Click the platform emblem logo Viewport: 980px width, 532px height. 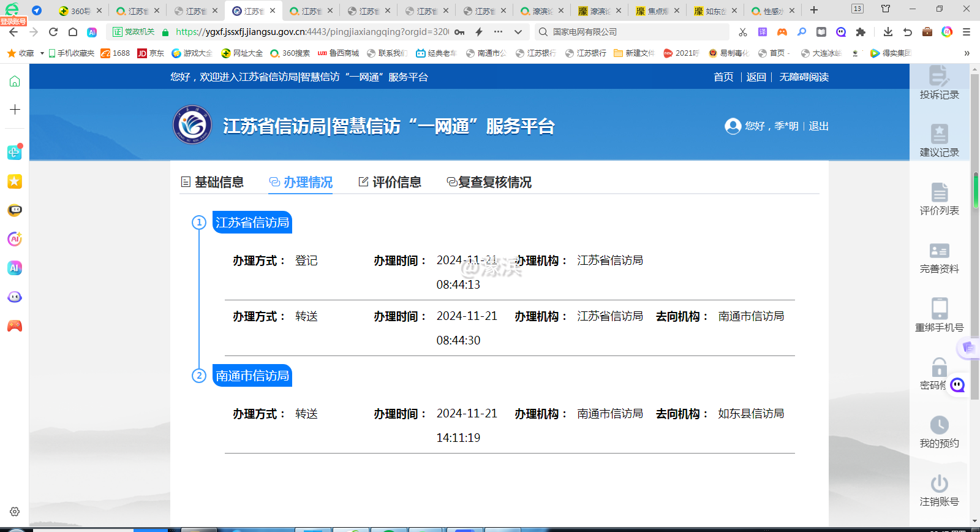(192, 125)
